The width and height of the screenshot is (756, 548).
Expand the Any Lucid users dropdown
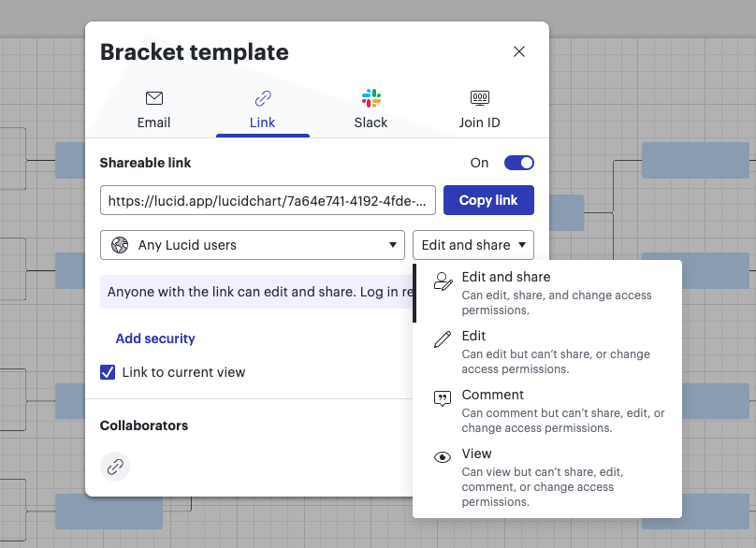pos(253,245)
